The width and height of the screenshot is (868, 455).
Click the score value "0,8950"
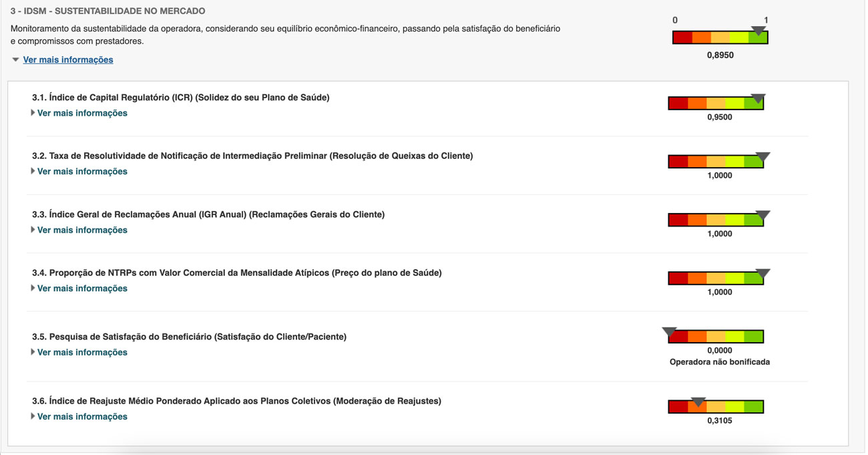[720, 55]
